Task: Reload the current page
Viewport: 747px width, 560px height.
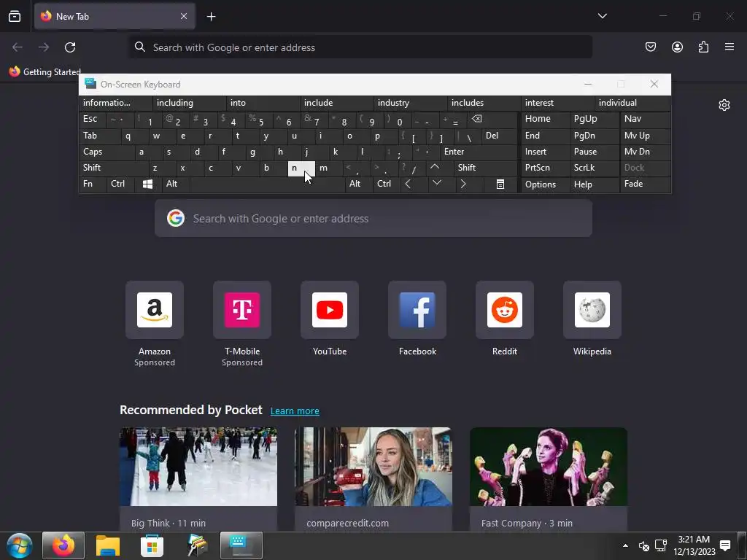Action: (x=70, y=47)
